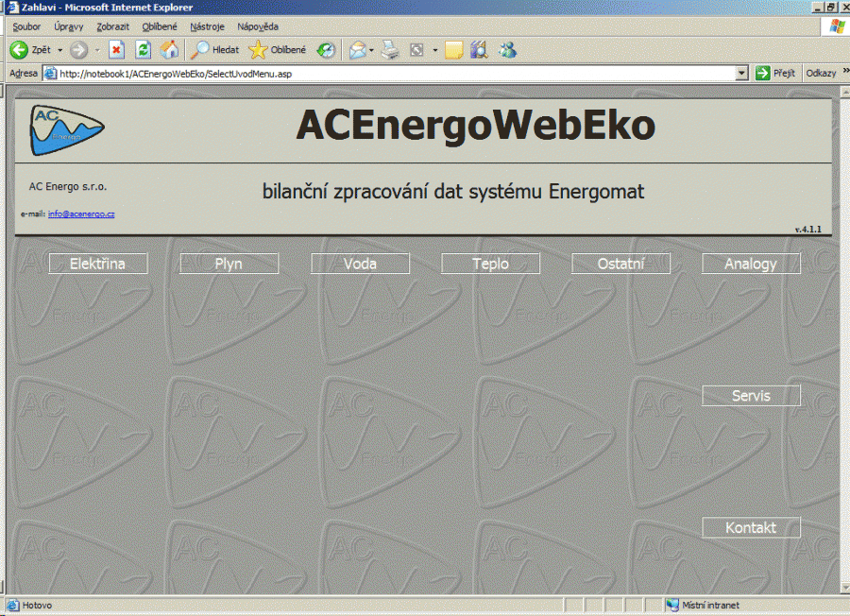Expand the Edit dropdown arrow
Image resolution: width=850 pixels, height=616 pixels.
(x=434, y=50)
